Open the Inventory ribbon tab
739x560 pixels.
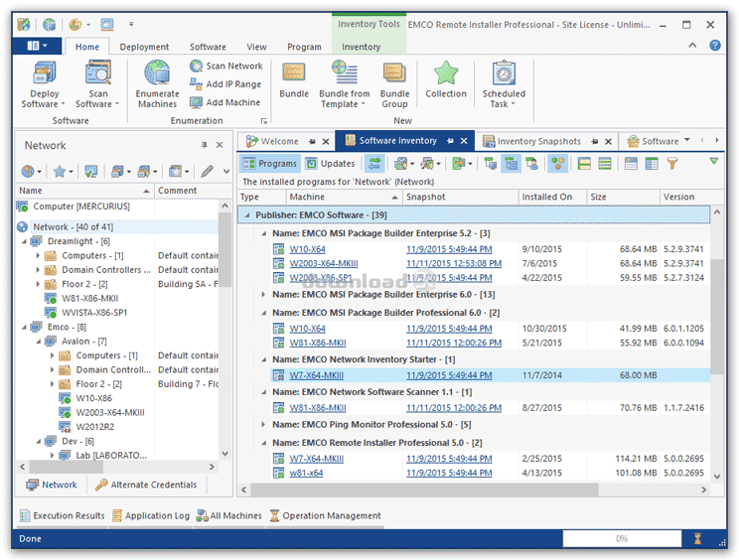[361, 47]
